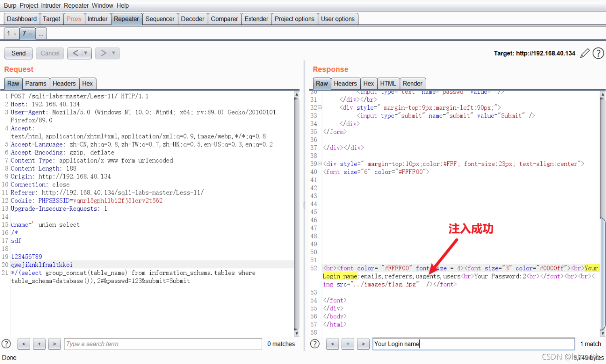Switch to the Dashboard tab
The height and width of the screenshot is (364, 606).
[22, 19]
